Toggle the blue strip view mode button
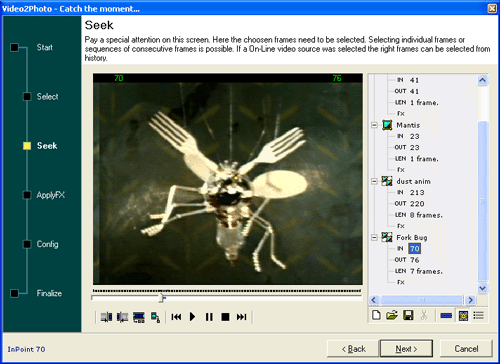 446,315
